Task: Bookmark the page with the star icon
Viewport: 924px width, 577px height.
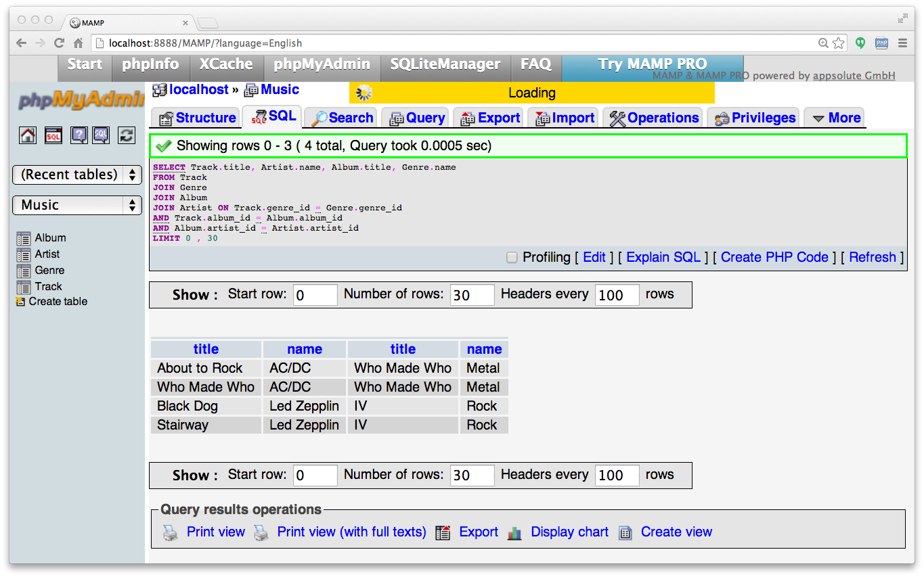Action: pos(839,43)
